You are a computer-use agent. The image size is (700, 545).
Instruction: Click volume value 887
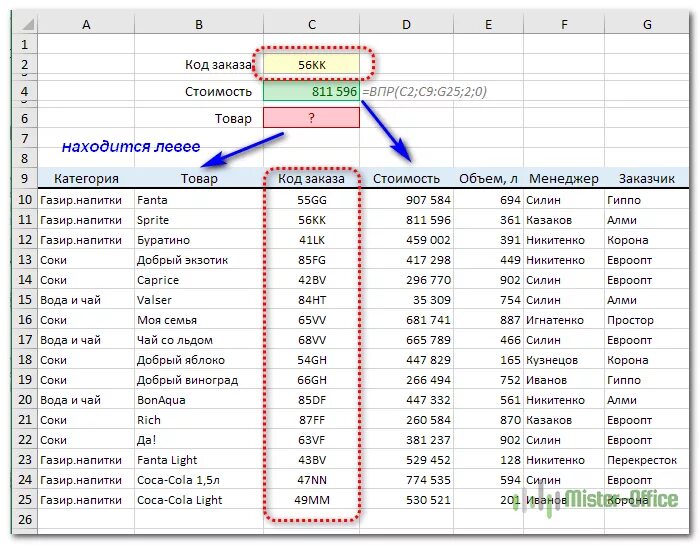488,320
